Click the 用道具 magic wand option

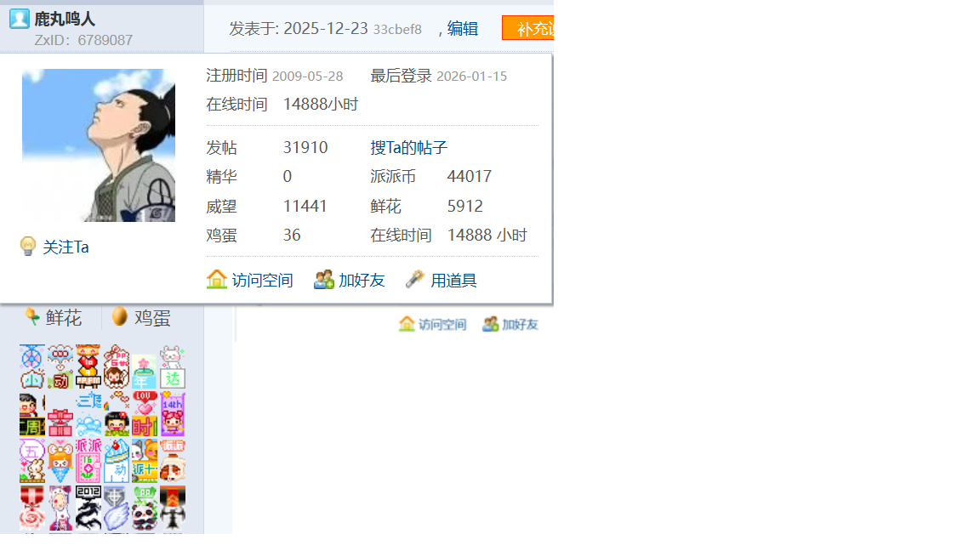(x=442, y=280)
